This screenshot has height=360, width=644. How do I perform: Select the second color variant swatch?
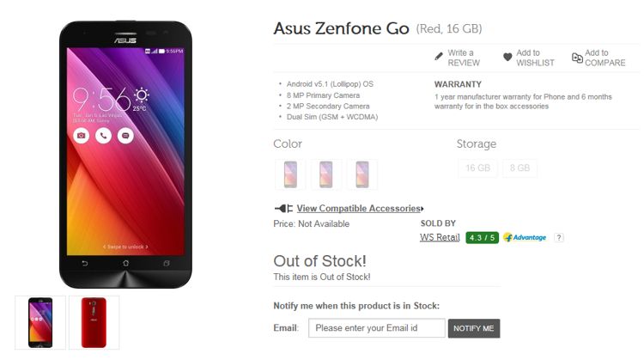(325, 174)
